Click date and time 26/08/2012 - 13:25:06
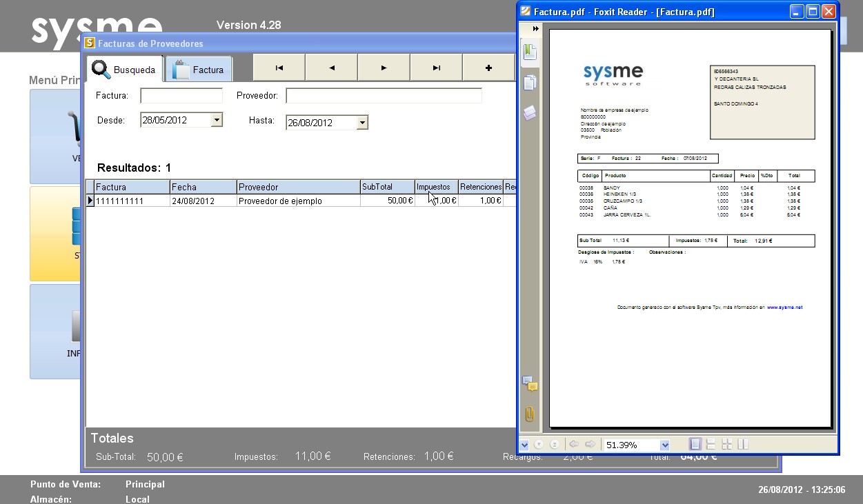Viewport: 863px width, 504px height. [x=802, y=490]
